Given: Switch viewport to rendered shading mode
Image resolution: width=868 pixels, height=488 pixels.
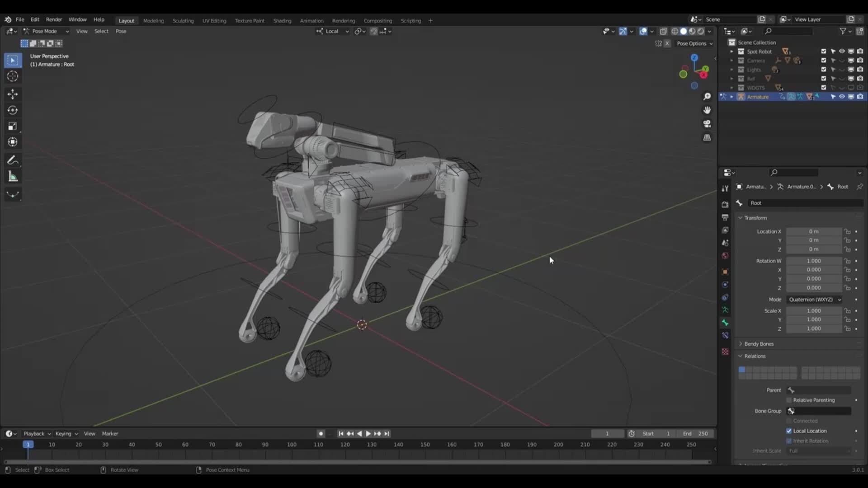Looking at the screenshot, I should click(700, 31).
